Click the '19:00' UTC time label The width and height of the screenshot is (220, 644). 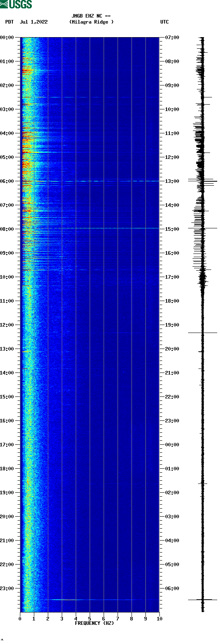(172, 325)
